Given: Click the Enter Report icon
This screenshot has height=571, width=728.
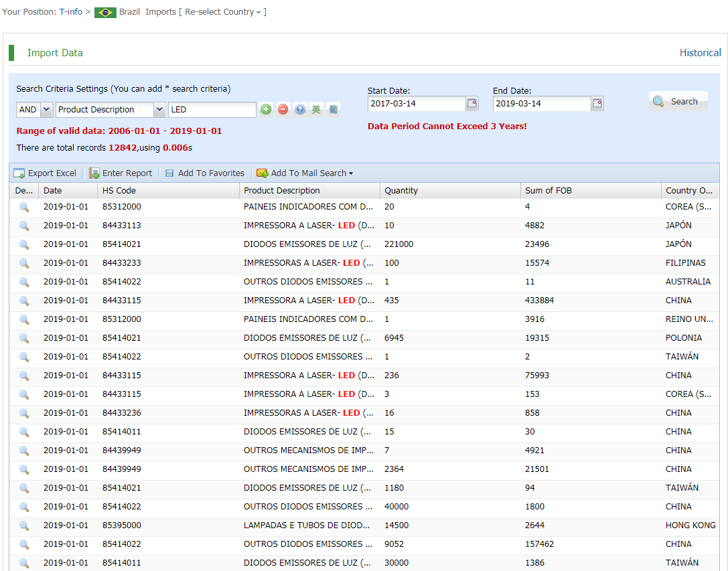Looking at the screenshot, I should pyautogui.click(x=94, y=173).
